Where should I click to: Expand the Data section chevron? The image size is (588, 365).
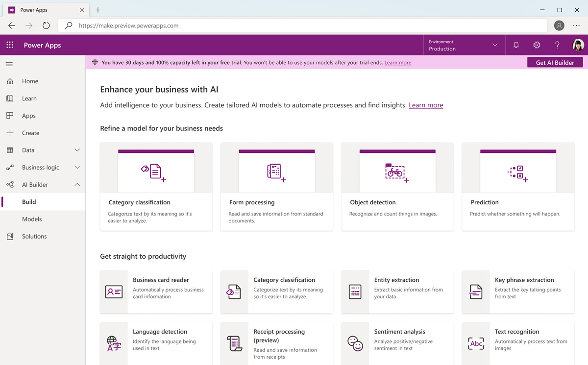tap(77, 150)
